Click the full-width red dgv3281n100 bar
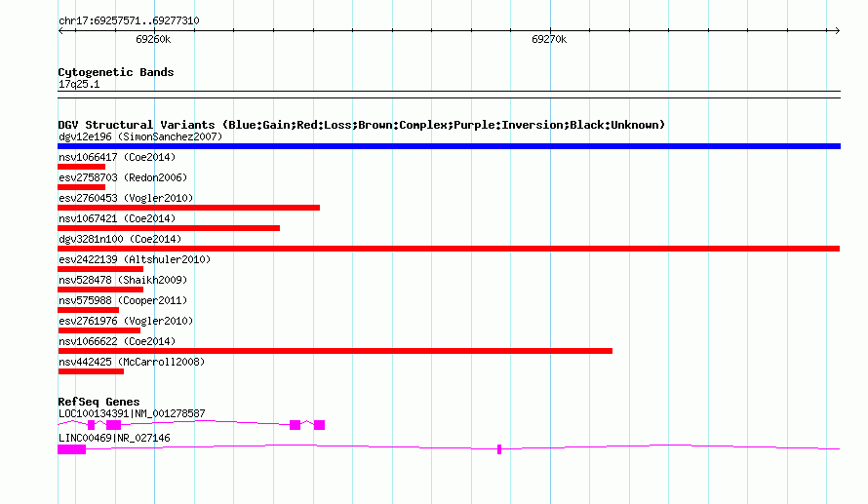The image size is (868, 504). (449, 249)
